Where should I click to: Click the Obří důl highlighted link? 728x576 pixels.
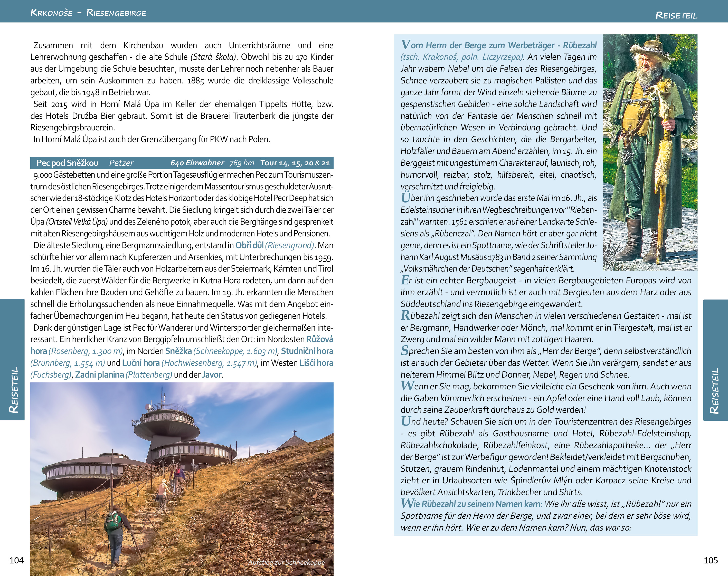click(x=249, y=245)
